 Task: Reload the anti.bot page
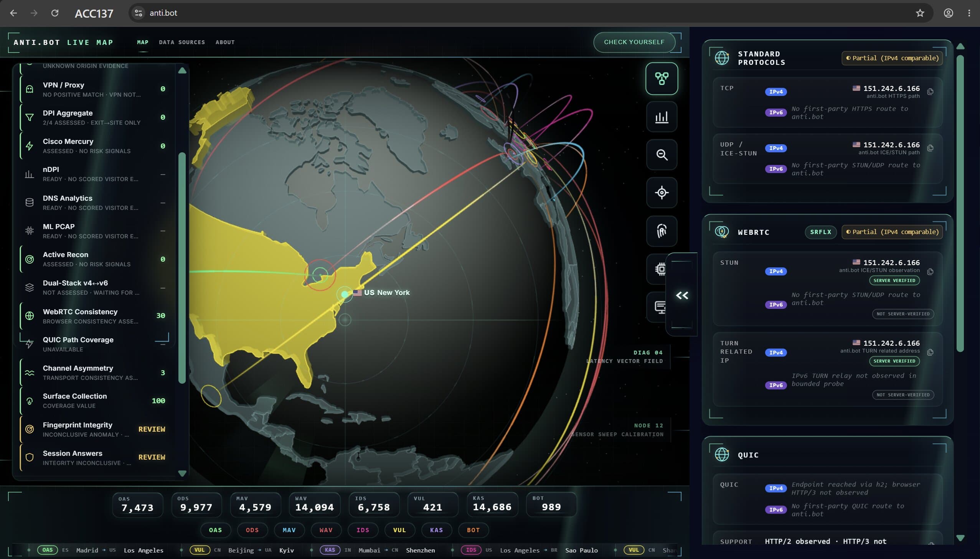[55, 13]
